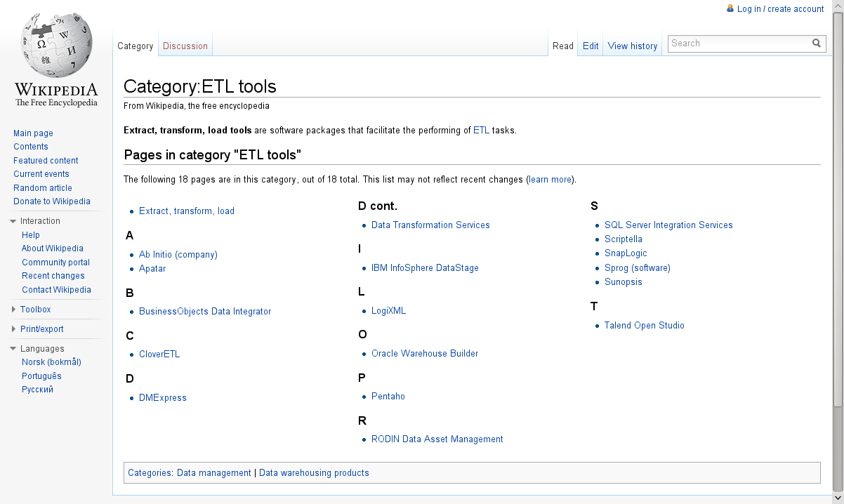This screenshot has height=504, width=844.
Task: Switch language to Norsk (bokmål)
Action: [x=51, y=362]
